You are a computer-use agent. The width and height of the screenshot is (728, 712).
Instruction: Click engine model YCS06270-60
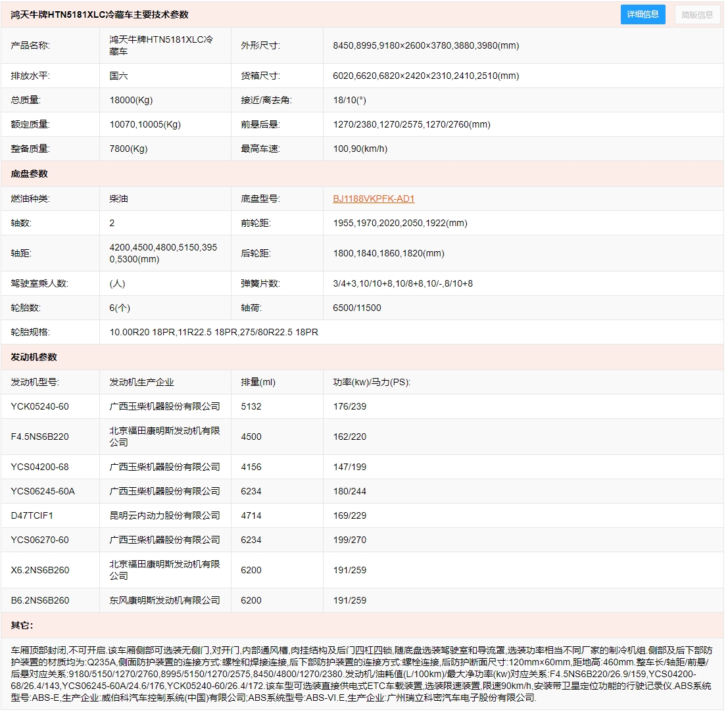[x=40, y=540]
